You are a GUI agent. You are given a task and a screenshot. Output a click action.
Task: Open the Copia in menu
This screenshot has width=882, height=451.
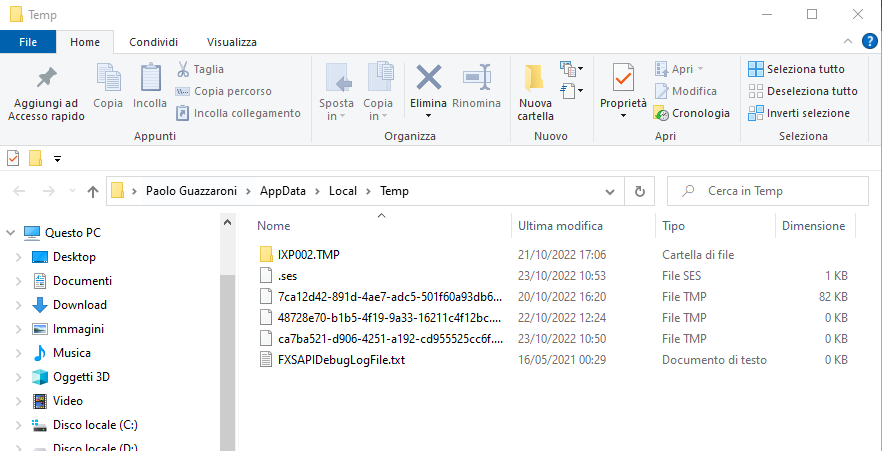378,93
